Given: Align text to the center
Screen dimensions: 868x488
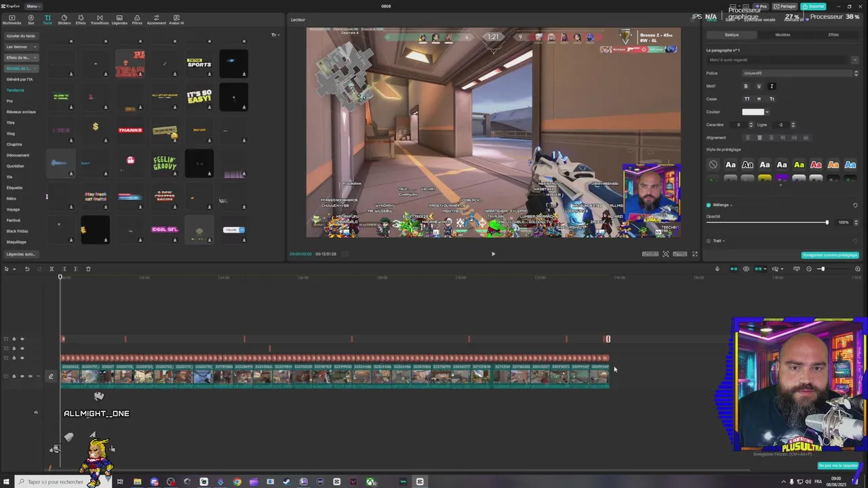Looking at the screenshot, I should 759,138.
